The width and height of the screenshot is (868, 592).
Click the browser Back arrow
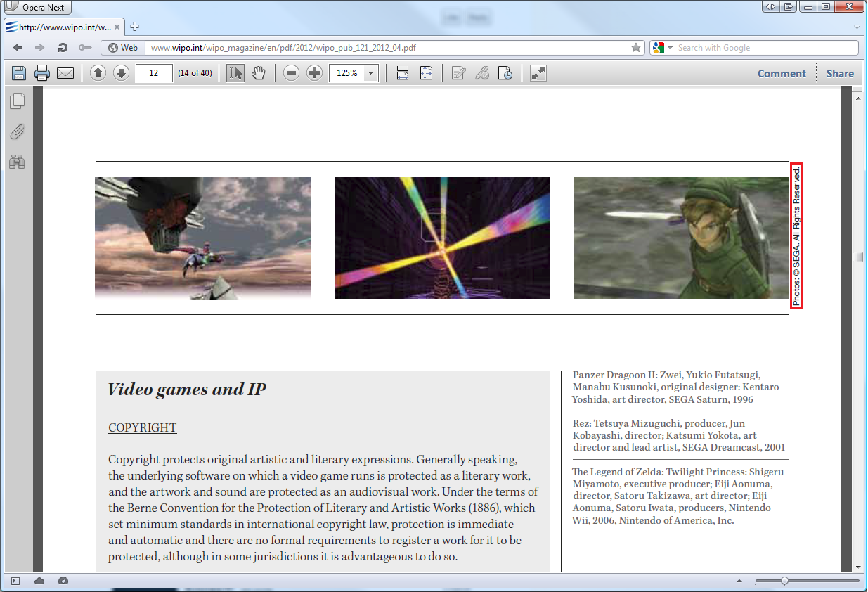click(18, 48)
